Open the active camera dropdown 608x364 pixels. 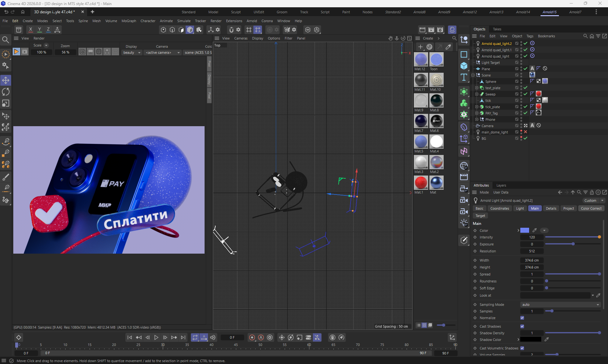pos(162,52)
